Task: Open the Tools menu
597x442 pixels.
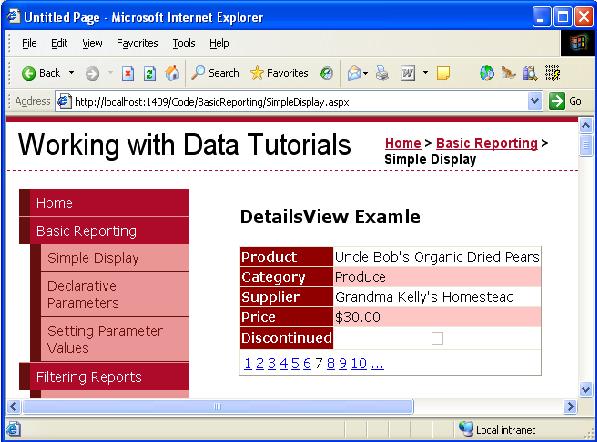Action: pos(184,43)
